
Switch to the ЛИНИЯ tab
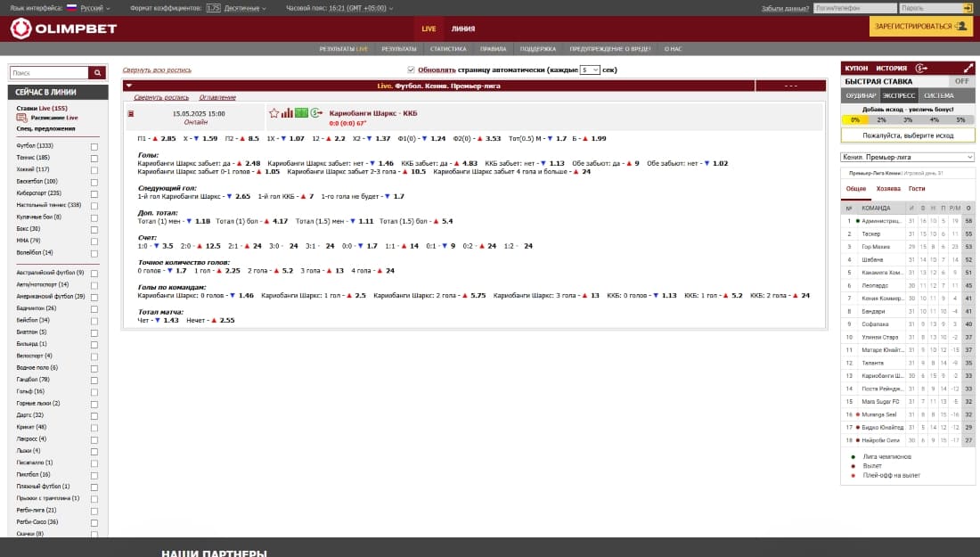point(463,29)
